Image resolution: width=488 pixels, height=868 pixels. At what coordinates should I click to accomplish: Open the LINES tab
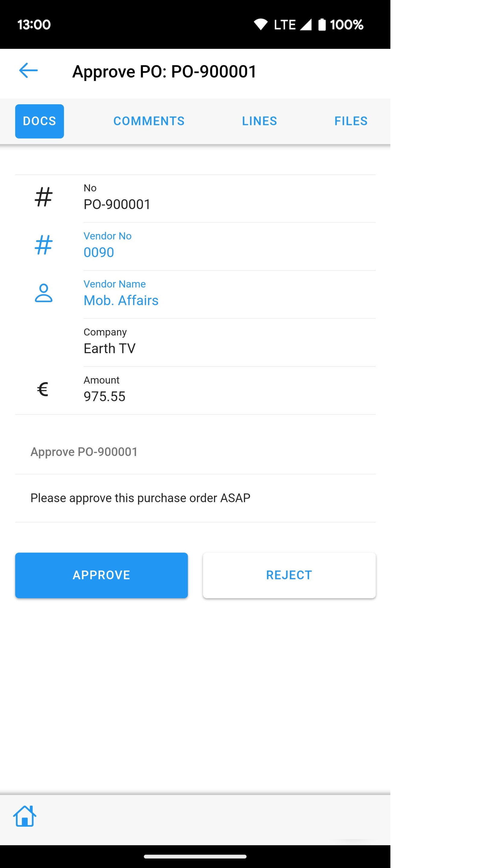[259, 121]
